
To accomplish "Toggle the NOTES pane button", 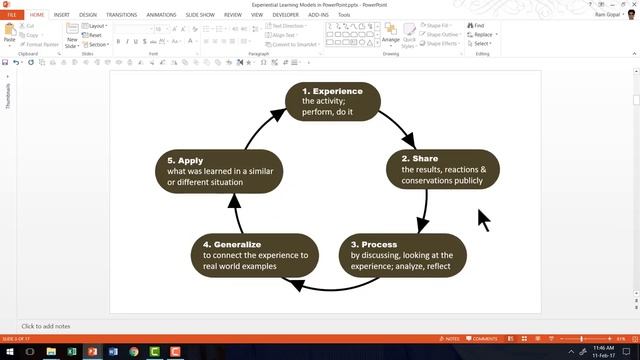I will 449,339.
